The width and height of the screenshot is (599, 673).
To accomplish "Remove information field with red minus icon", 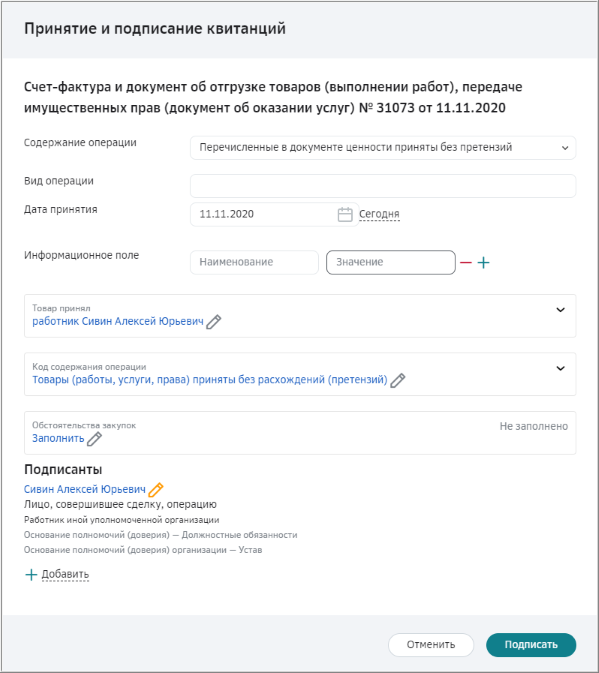I will click(x=466, y=262).
